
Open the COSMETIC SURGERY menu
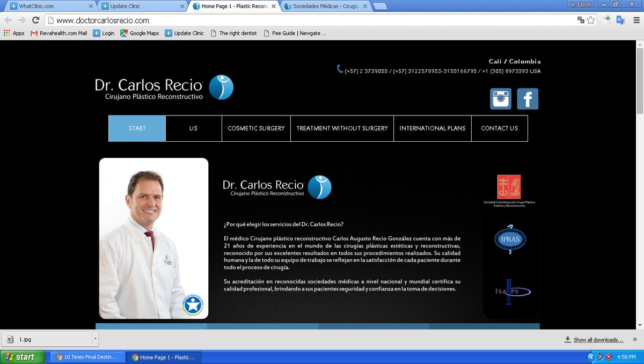(256, 128)
